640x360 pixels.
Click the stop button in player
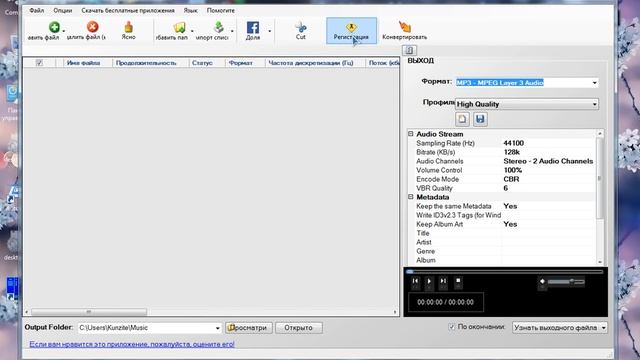(458, 281)
